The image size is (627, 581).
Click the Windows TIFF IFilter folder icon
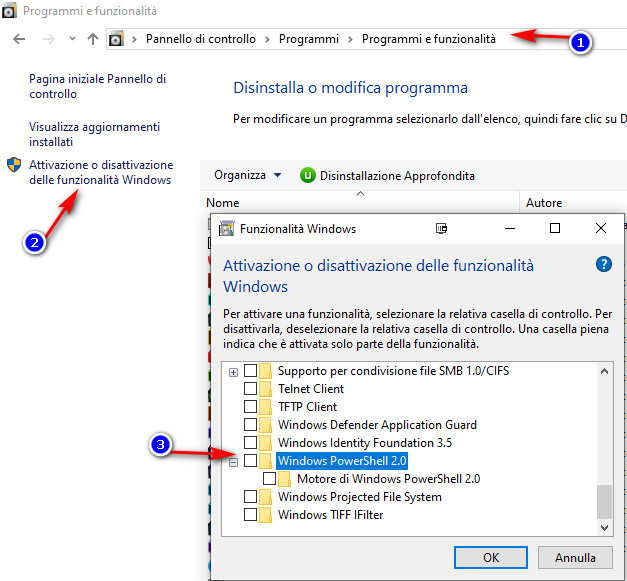pos(265,515)
